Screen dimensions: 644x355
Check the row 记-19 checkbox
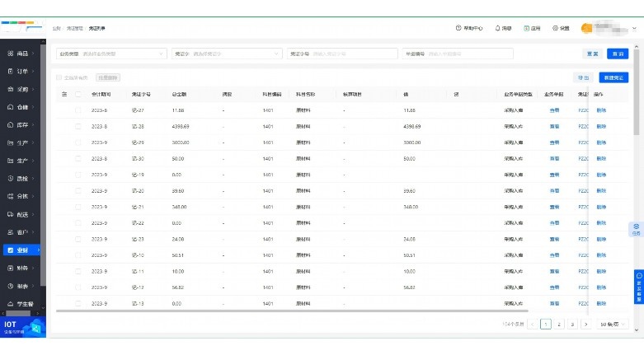tap(78, 175)
